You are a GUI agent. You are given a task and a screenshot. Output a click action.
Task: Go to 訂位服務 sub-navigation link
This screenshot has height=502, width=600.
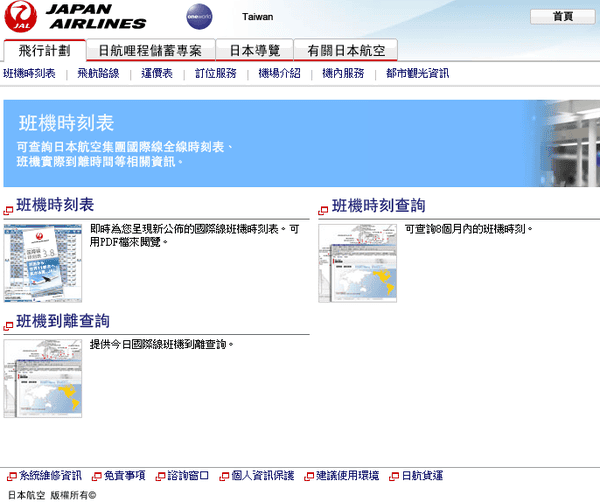coord(215,73)
